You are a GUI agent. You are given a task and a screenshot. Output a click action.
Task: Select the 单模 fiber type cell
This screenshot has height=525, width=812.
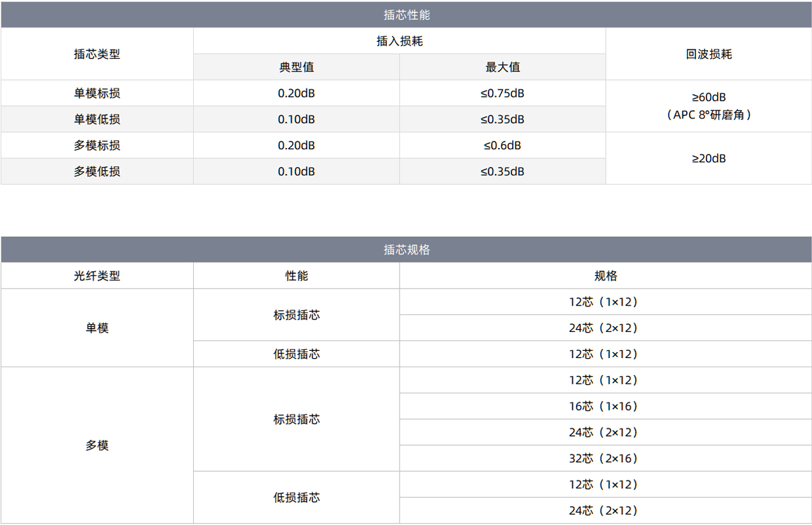pos(97,328)
